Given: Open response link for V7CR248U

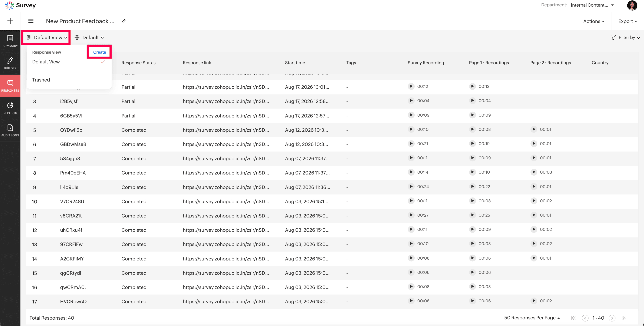Looking at the screenshot, I should click(226, 201).
